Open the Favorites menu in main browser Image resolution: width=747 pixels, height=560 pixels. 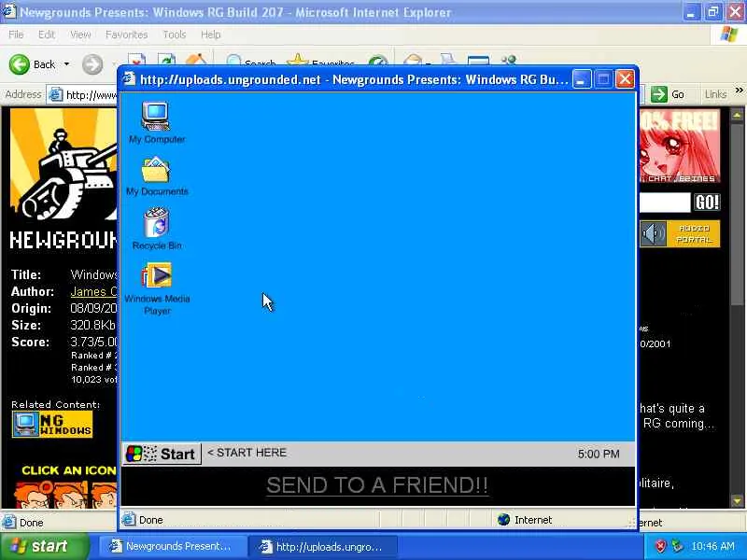click(x=126, y=35)
